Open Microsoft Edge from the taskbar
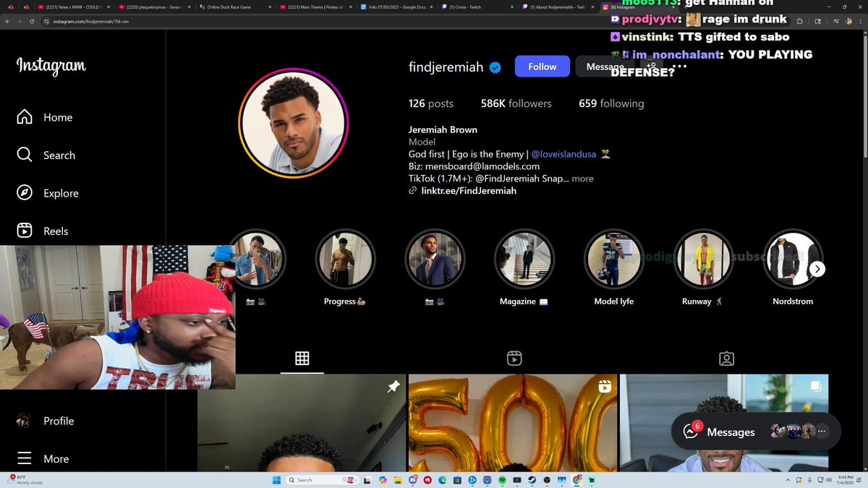This screenshot has width=868, height=488. 442,480
